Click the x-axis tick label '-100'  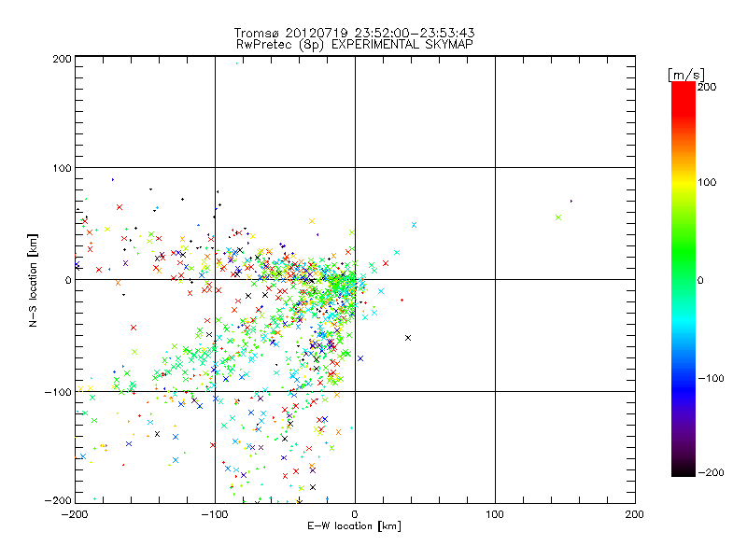point(215,515)
